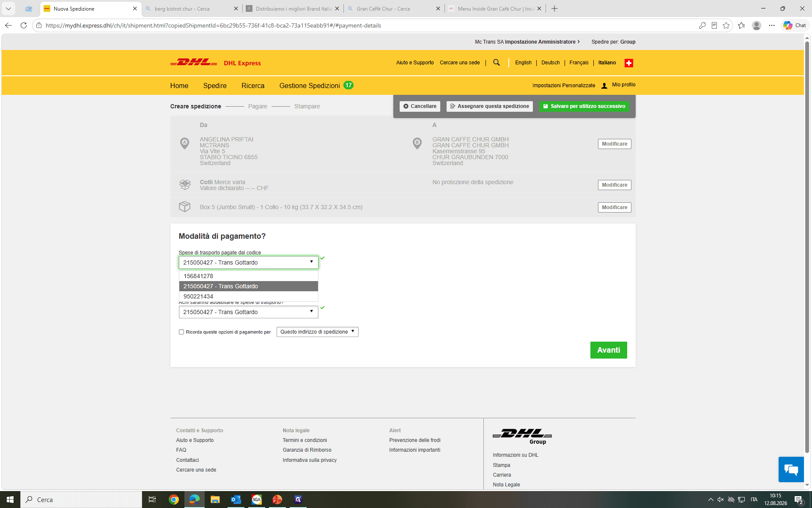This screenshot has height=508, width=812.
Task: Open the second 215050427 account dropdown
Action: [x=248, y=312]
